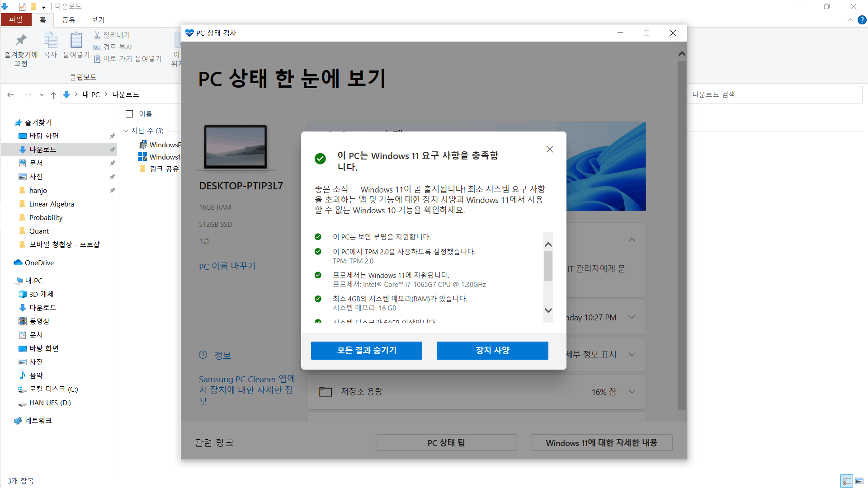This screenshot has width=868, height=488.
Task: Expand the 세부 정보 표시 section
Action: point(632,354)
